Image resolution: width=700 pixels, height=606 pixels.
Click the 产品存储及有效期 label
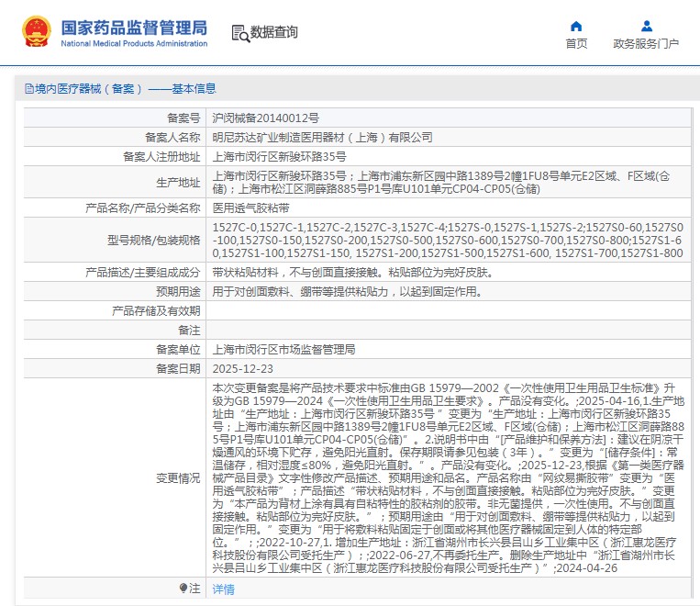(x=156, y=310)
